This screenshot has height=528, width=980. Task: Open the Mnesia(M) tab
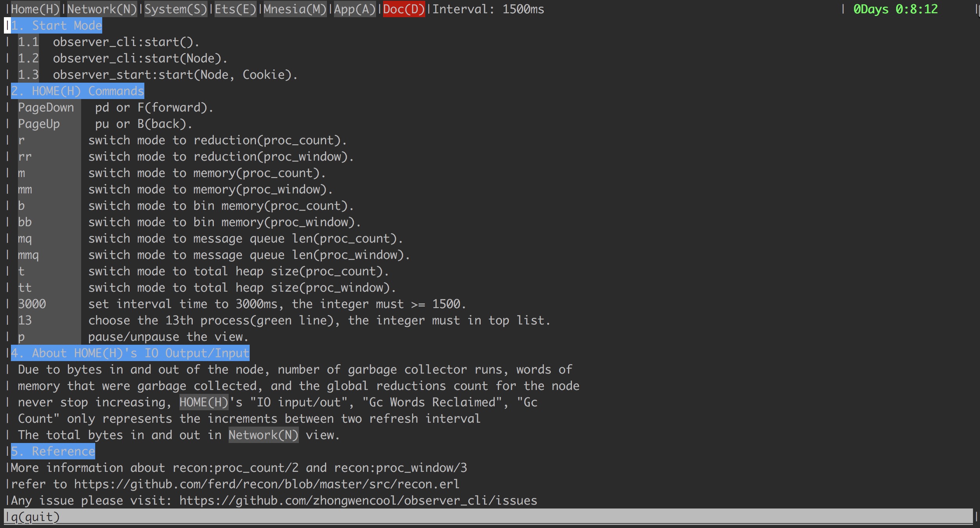click(x=295, y=9)
